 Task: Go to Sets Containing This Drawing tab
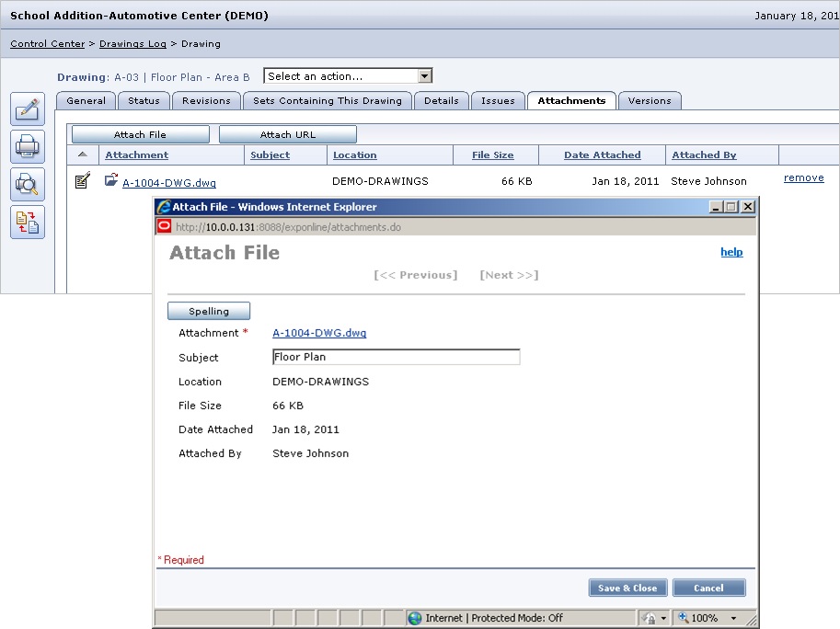(x=328, y=101)
